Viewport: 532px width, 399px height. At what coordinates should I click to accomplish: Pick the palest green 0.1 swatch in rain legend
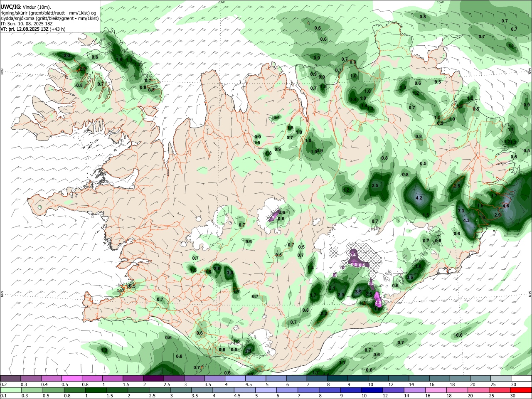click(x=10, y=390)
